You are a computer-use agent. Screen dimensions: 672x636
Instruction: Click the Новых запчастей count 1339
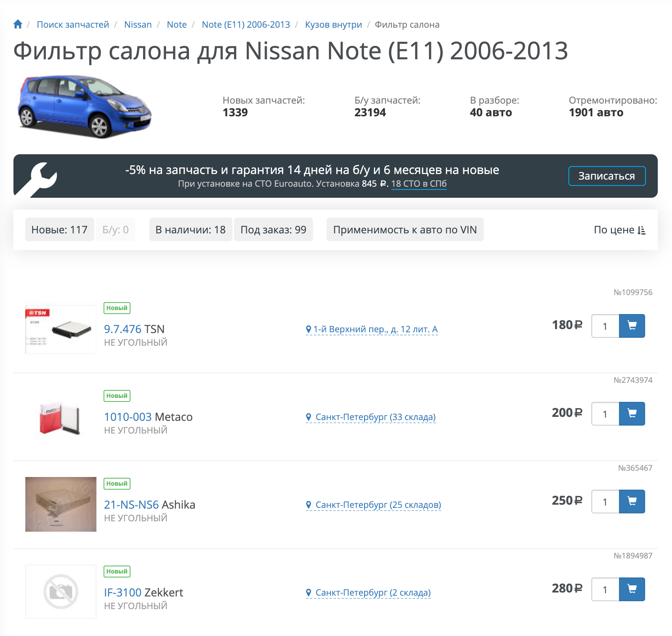[235, 113]
